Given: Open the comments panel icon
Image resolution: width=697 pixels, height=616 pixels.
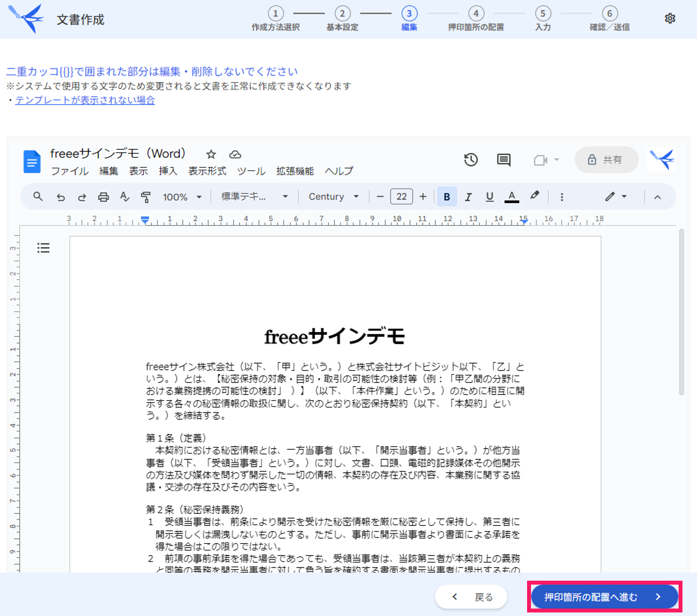Looking at the screenshot, I should [504, 160].
